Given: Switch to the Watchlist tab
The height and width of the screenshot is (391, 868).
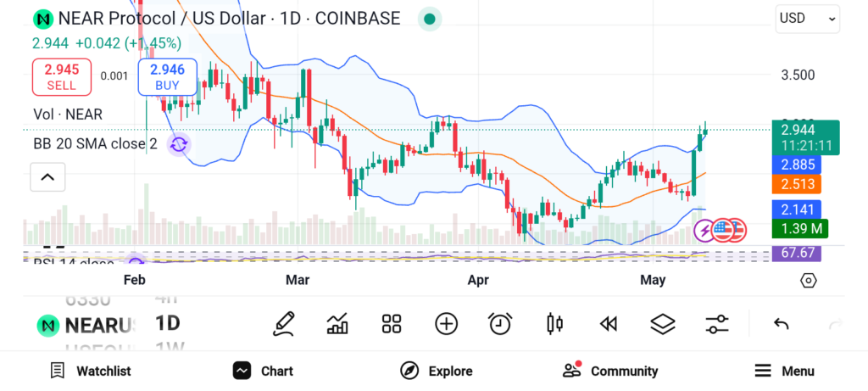Looking at the screenshot, I should pyautogui.click(x=92, y=371).
